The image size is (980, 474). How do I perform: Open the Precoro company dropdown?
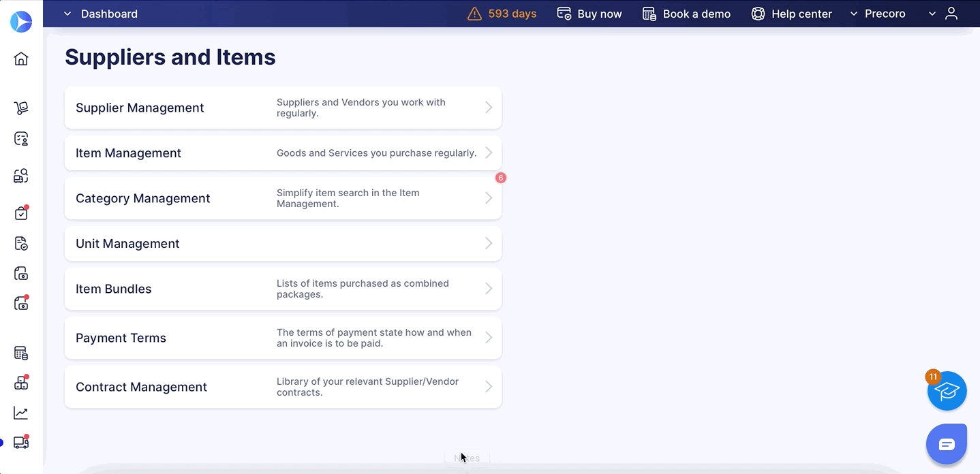click(x=878, y=14)
